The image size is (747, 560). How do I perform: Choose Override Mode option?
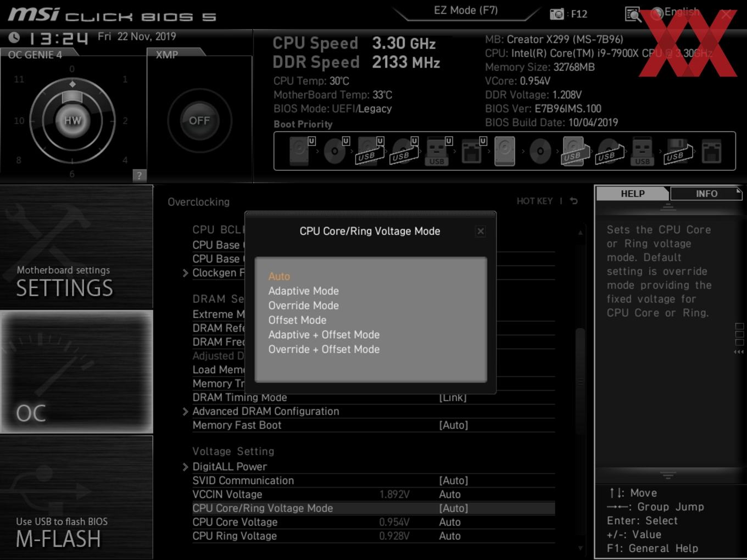[304, 305]
